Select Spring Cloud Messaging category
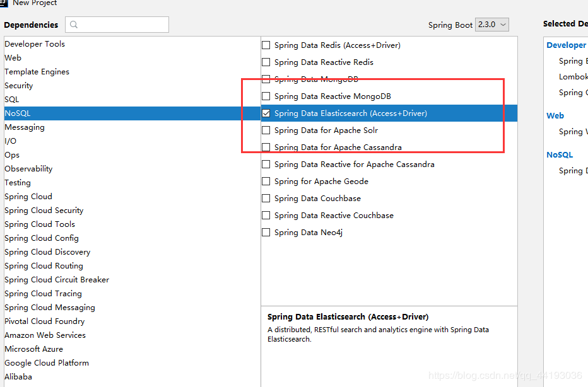This screenshot has width=588, height=387. (x=132, y=307)
